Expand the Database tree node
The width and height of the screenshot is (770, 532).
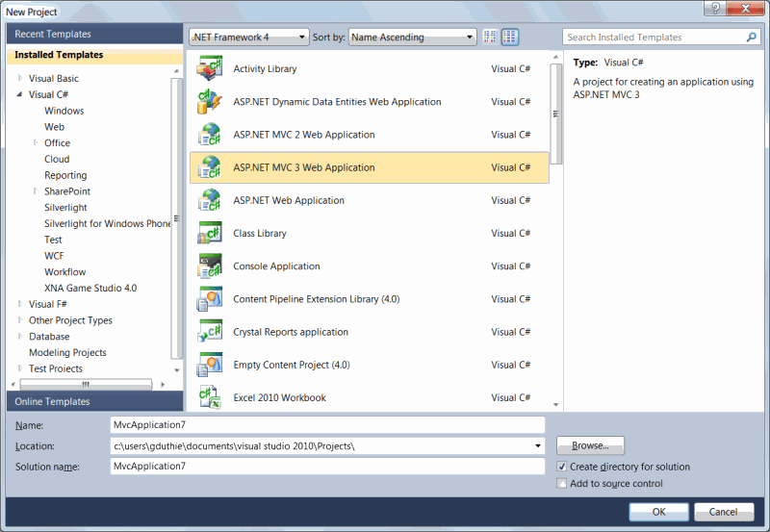pyautogui.click(x=20, y=337)
